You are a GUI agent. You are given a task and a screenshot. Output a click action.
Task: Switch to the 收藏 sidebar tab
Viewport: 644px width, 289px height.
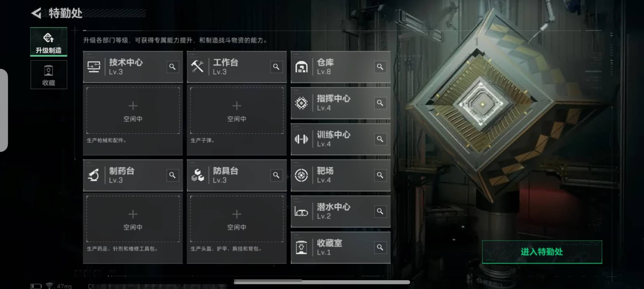coord(49,75)
